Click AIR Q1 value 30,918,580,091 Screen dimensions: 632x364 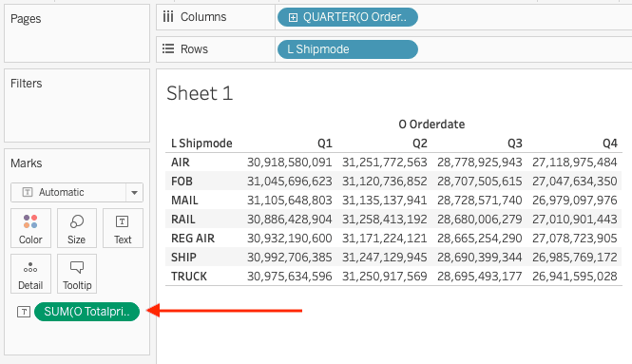click(290, 163)
